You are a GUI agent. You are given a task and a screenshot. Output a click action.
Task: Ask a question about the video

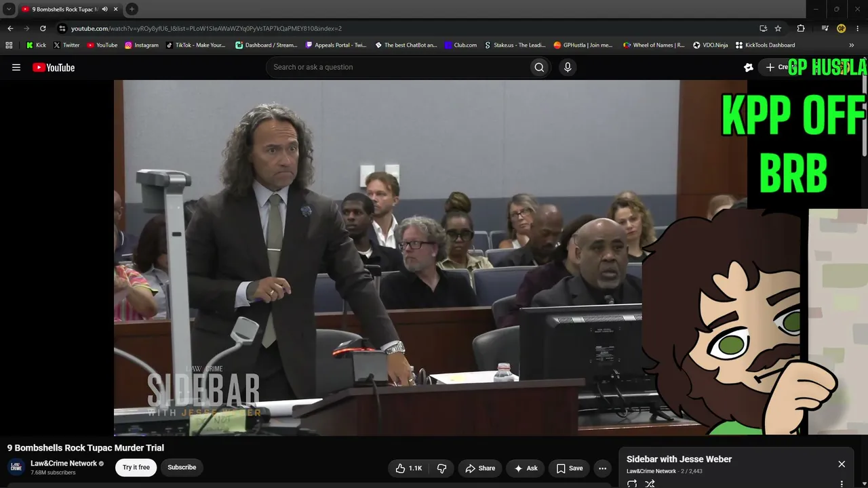[x=526, y=468]
